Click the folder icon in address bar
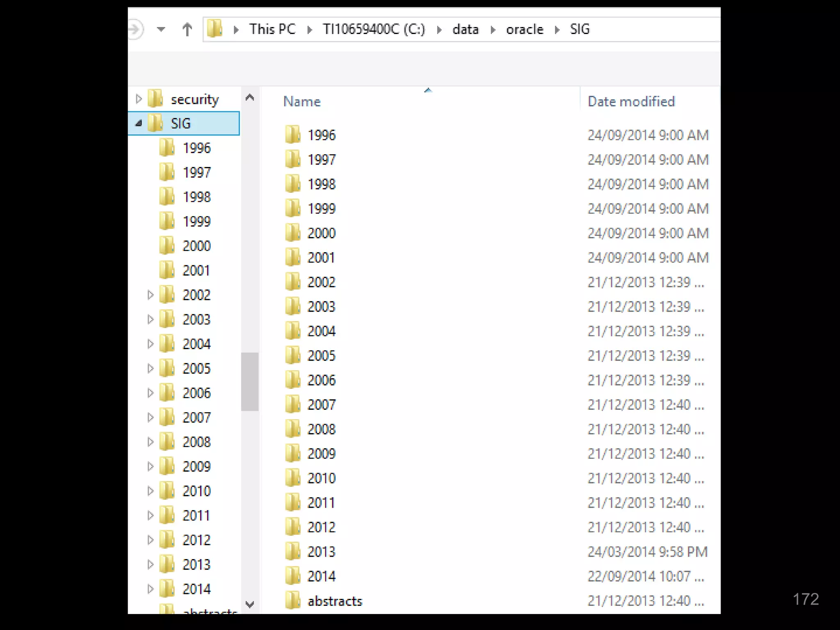840x630 pixels. [x=215, y=29]
